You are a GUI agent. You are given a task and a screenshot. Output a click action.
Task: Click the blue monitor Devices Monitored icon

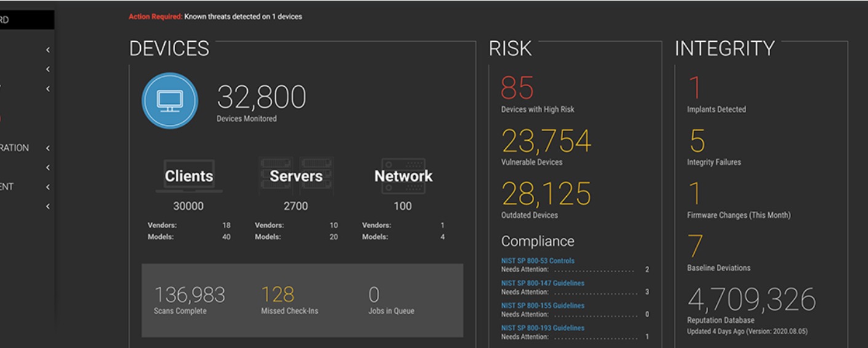170,101
